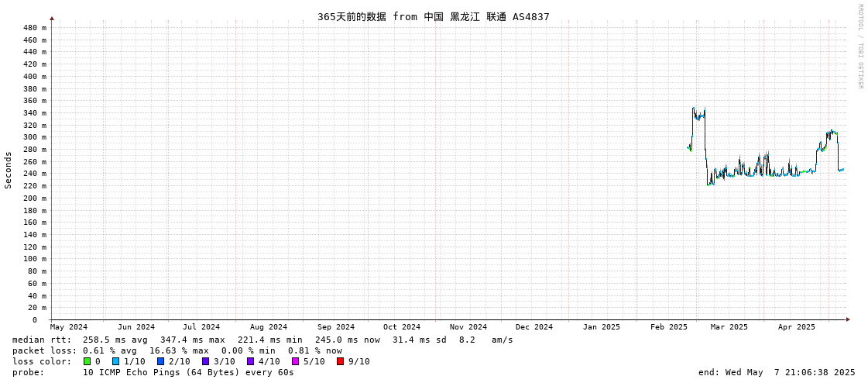The image size is (868, 383).
Task: Click the '245.0 ms now' value
Action: (348, 340)
